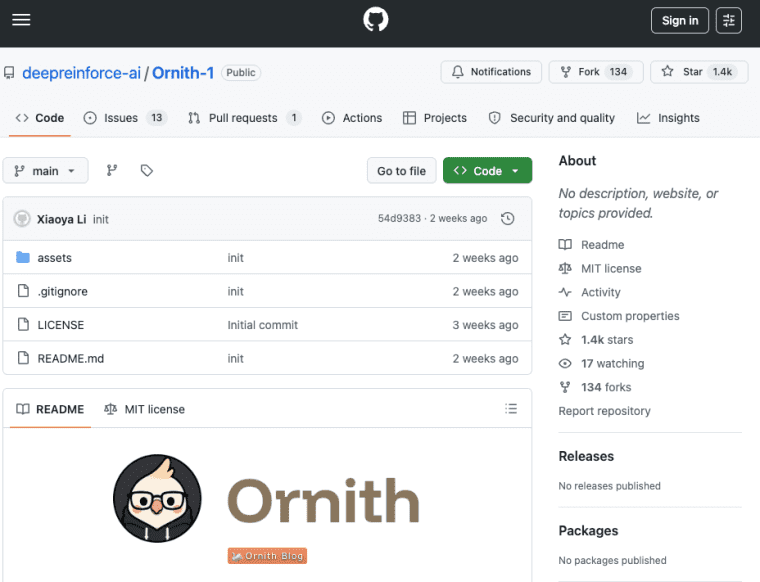The width and height of the screenshot is (760, 582).
Task: Click the .gitignore file icon
Action: 23,291
